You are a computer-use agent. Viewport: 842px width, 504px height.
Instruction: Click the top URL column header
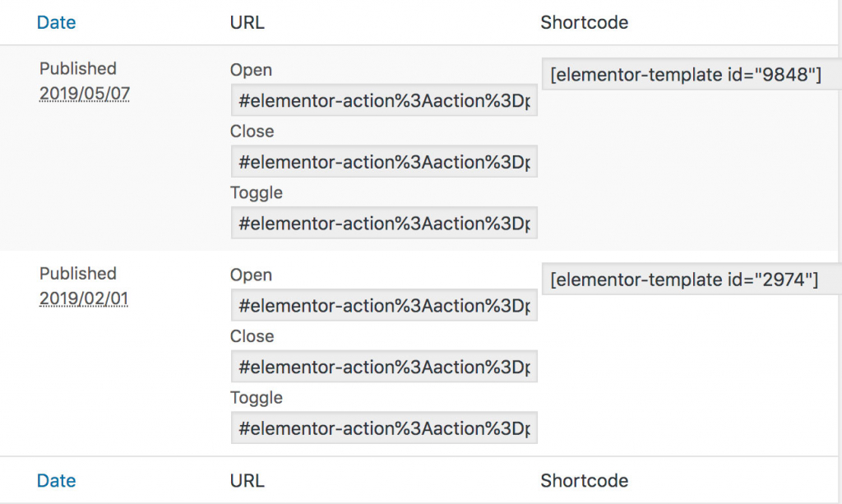[247, 22]
